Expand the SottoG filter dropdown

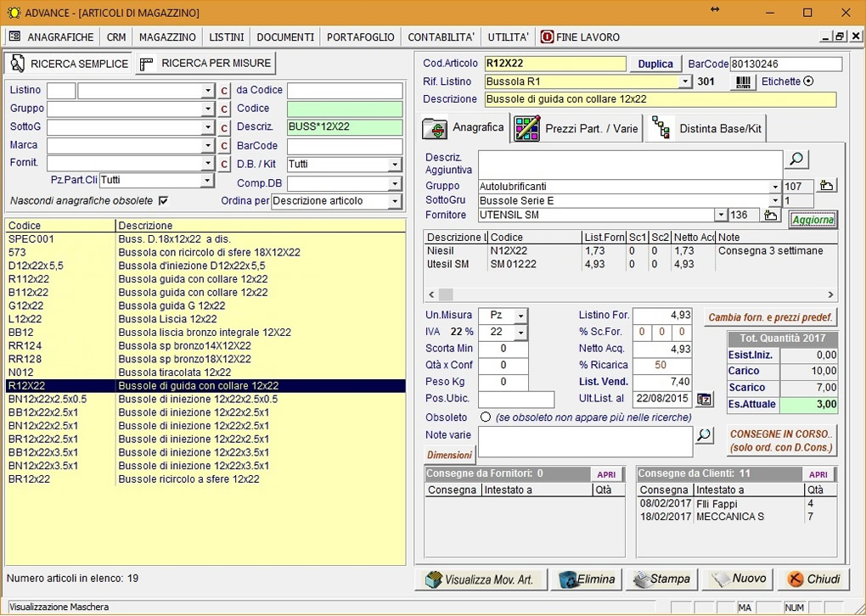(208, 127)
